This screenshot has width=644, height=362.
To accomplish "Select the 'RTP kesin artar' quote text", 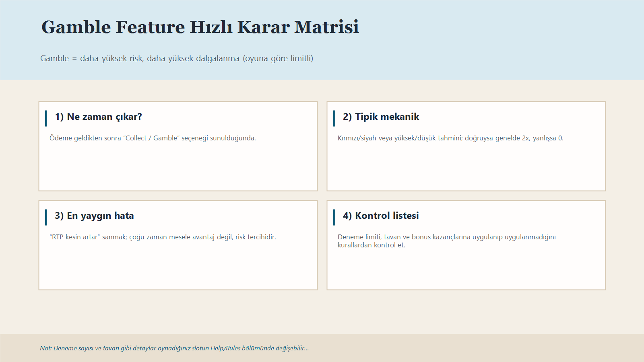I will coord(163,237).
